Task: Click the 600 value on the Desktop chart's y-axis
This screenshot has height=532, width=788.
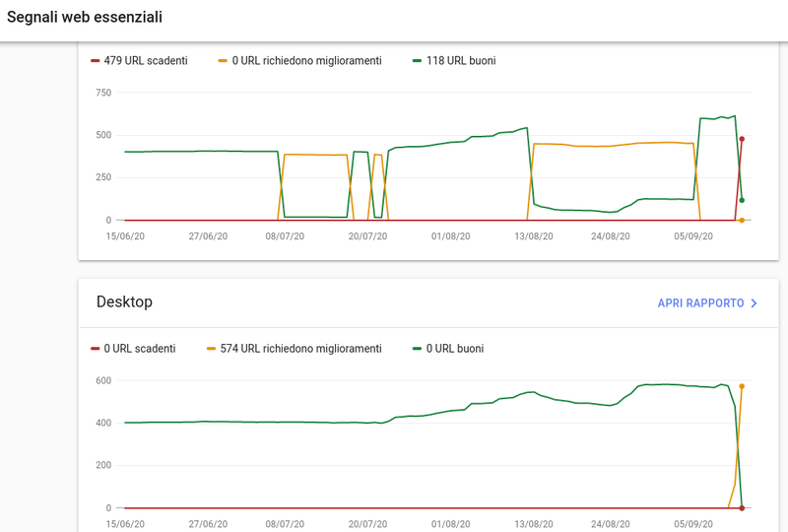Action: (x=102, y=380)
